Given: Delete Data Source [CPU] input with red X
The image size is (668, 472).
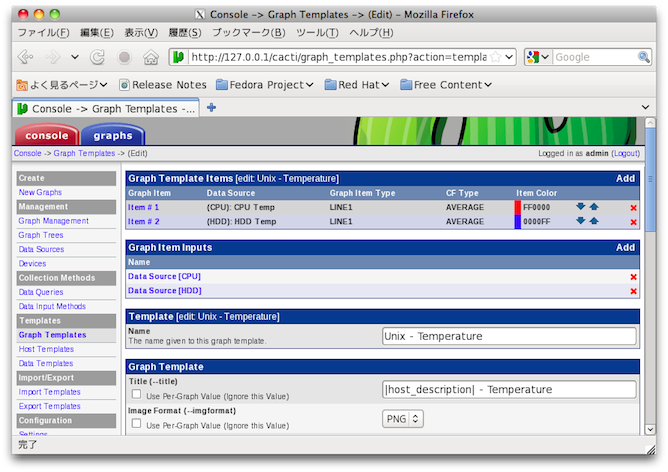Looking at the screenshot, I should tap(633, 276).
